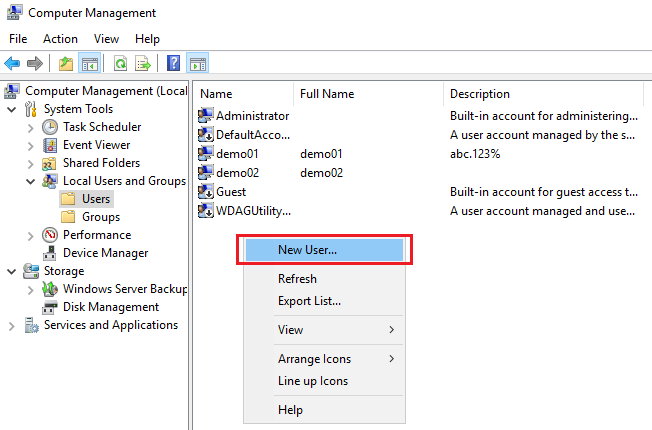Screen dimensions: 652x430
Task: Expand the Performance node
Action: tap(30, 236)
